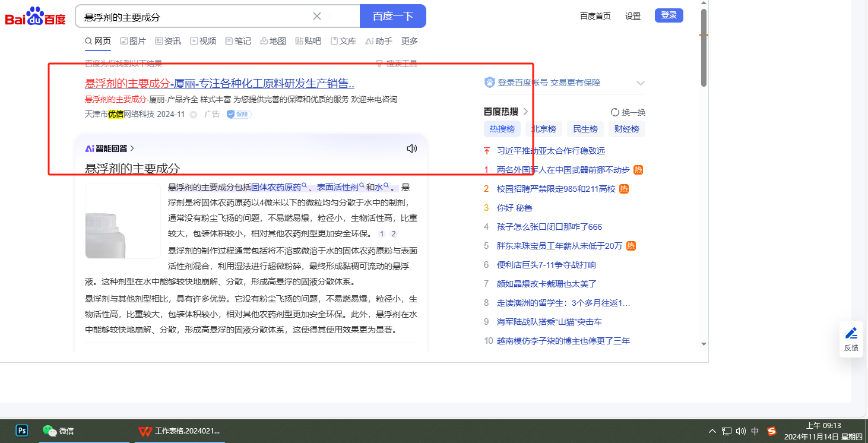Viewport: 868px width, 443px height.
Task: Show hidden system tray icons
Action: [712, 431]
